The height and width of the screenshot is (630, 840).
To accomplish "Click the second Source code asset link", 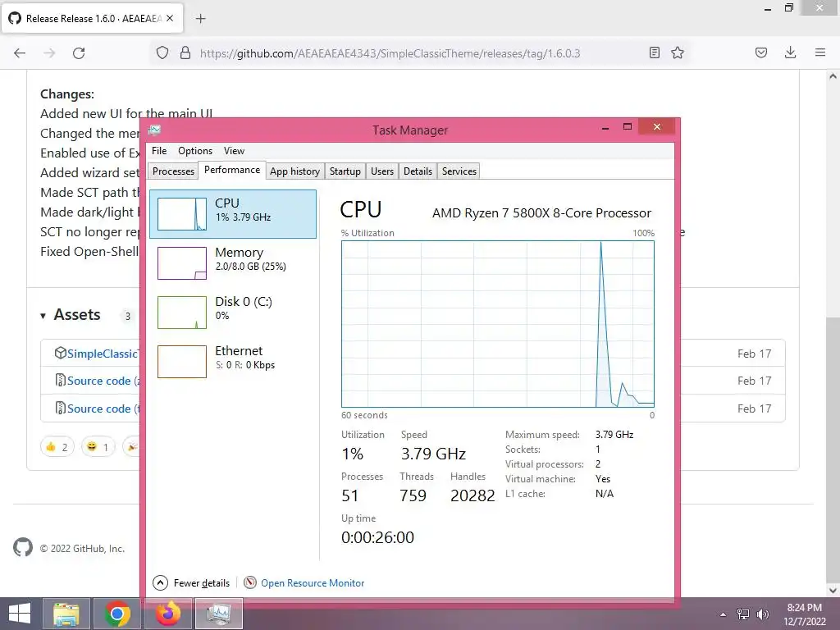I will pyautogui.click(x=103, y=409).
